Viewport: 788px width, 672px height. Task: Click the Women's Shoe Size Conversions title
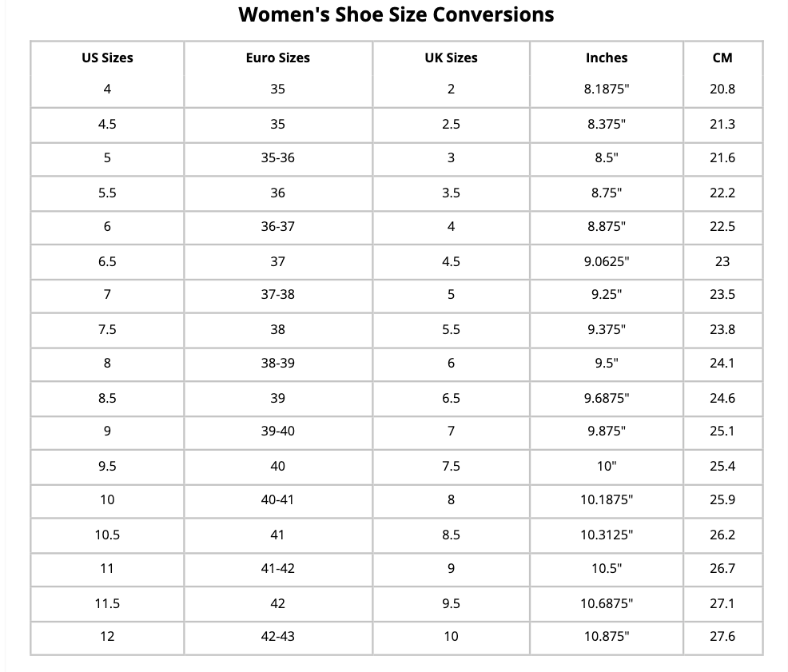click(x=396, y=14)
